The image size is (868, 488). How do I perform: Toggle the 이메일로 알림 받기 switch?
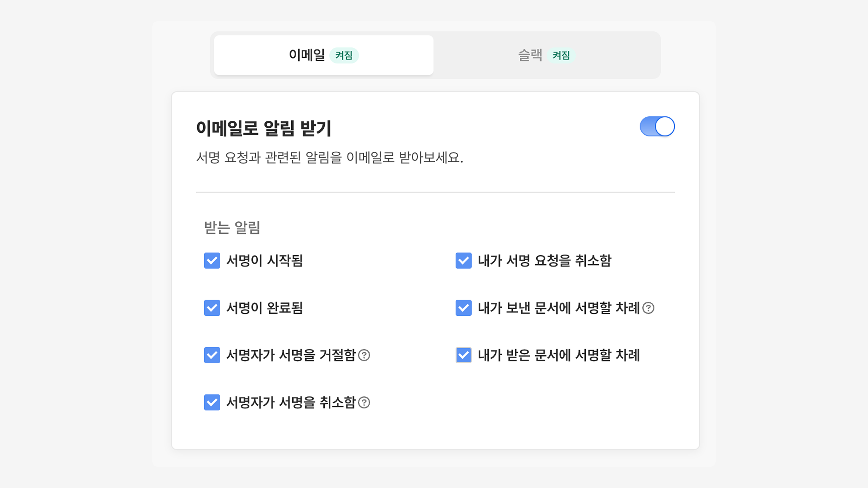click(x=657, y=126)
